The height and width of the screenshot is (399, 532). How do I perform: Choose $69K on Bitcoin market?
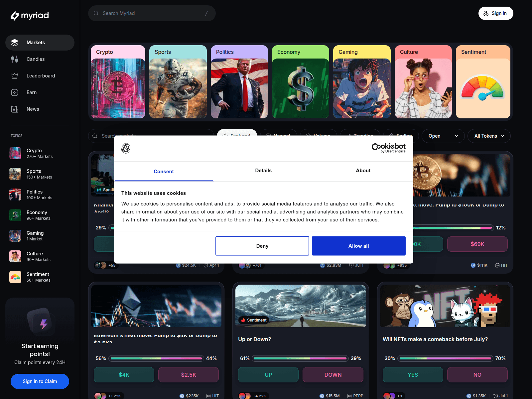tap(477, 244)
